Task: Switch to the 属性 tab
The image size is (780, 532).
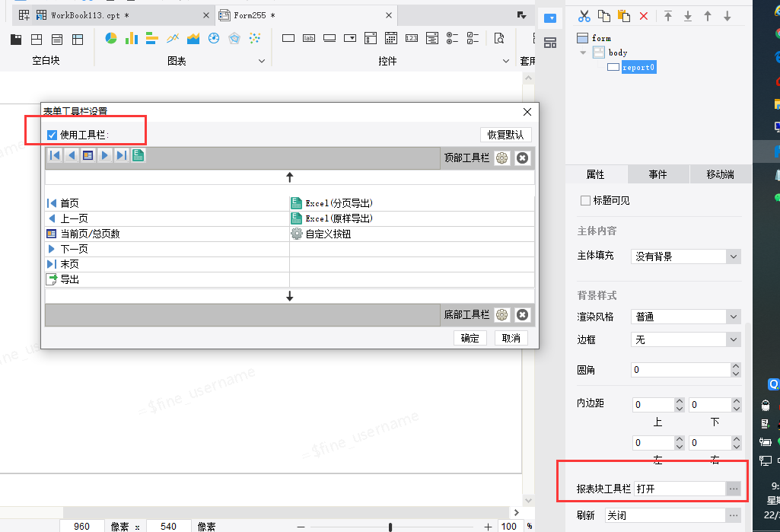Action: (595, 174)
